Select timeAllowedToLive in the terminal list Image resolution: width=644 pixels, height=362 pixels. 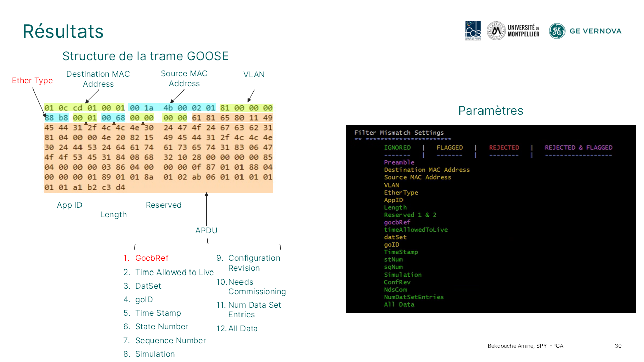point(416,230)
